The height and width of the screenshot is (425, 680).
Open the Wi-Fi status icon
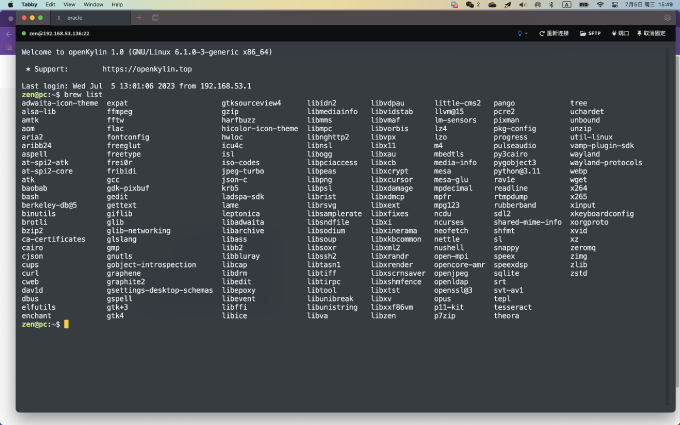[600, 4]
